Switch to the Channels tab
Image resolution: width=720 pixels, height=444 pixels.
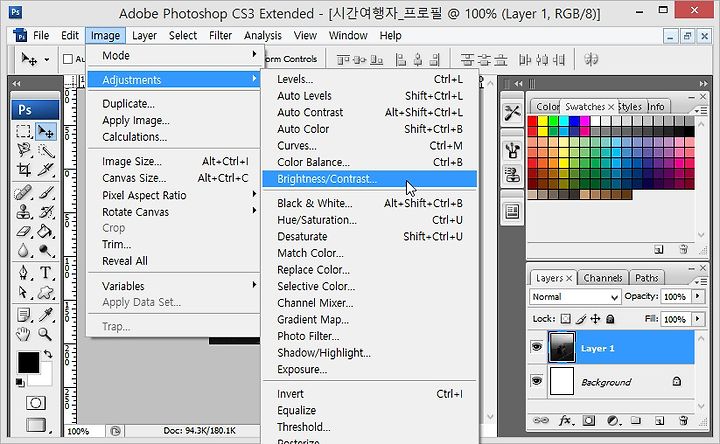tap(602, 278)
